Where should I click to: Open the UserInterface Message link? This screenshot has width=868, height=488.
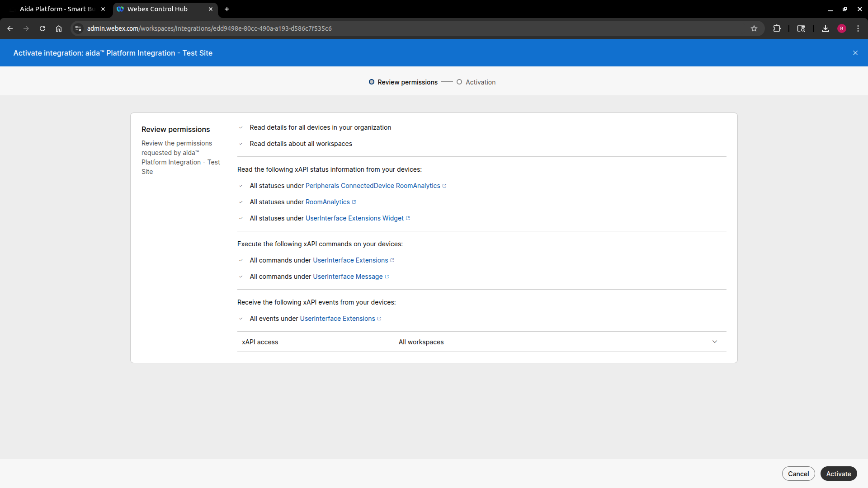pyautogui.click(x=348, y=277)
